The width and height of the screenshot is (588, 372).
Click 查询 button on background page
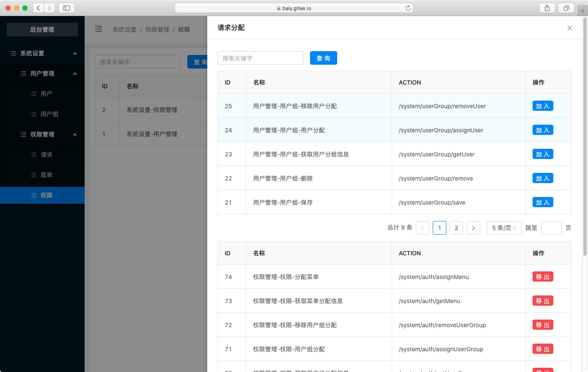(198, 62)
